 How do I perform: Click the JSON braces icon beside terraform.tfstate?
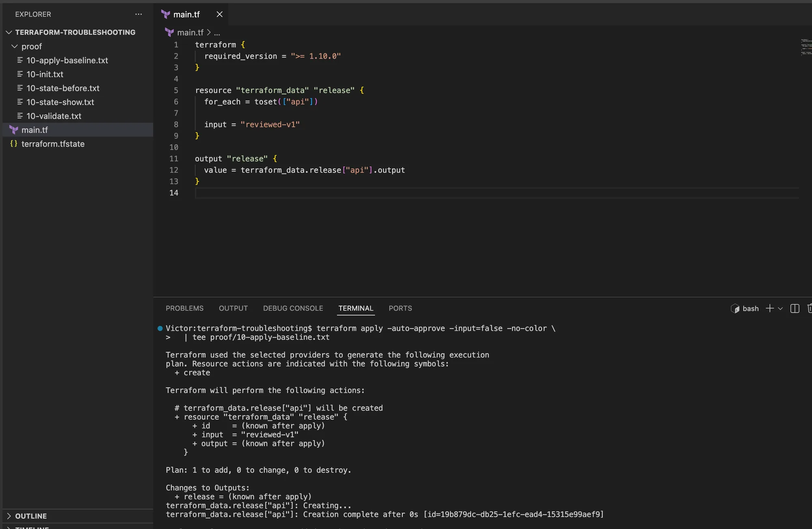pos(14,144)
